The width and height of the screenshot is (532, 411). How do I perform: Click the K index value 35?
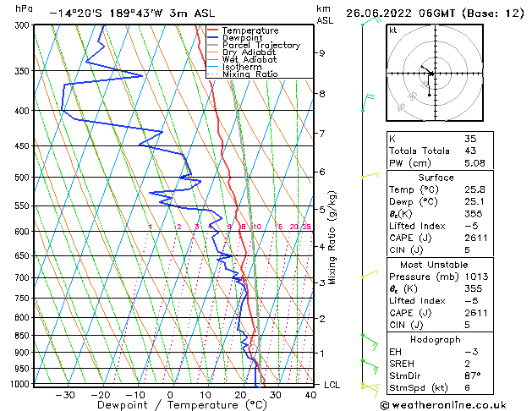(470, 139)
